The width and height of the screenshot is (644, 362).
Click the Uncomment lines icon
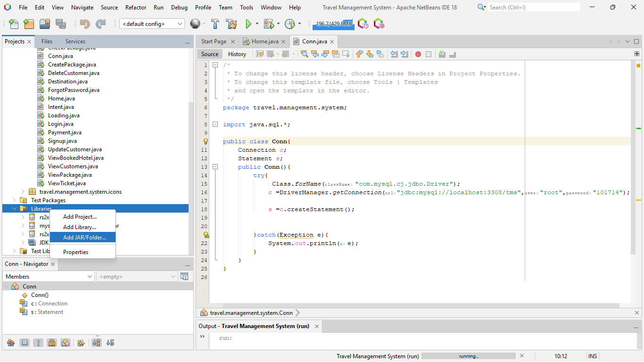pyautogui.click(x=453, y=54)
